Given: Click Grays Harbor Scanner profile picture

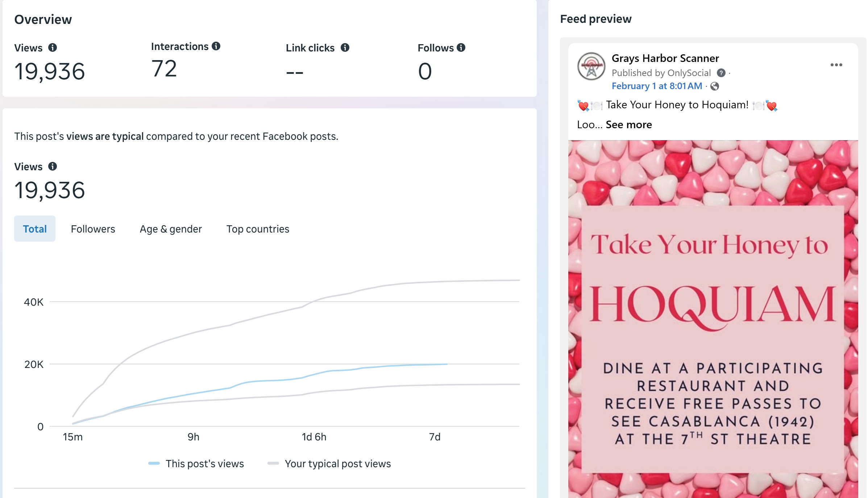Looking at the screenshot, I should tap(591, 66).
